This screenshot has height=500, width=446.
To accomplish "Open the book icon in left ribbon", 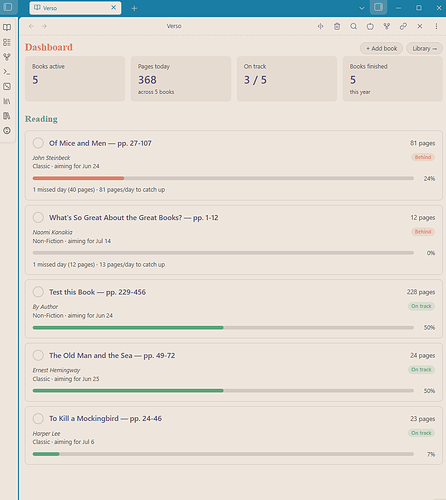I will (7, 27).
